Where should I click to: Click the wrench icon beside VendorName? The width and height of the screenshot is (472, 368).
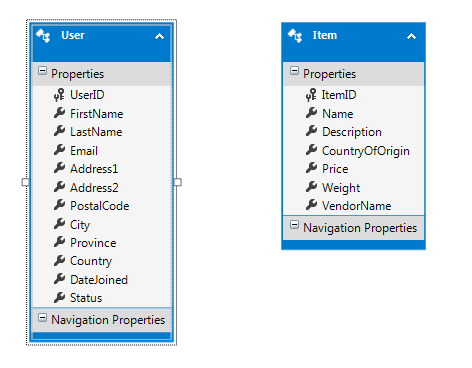point(311,205)
